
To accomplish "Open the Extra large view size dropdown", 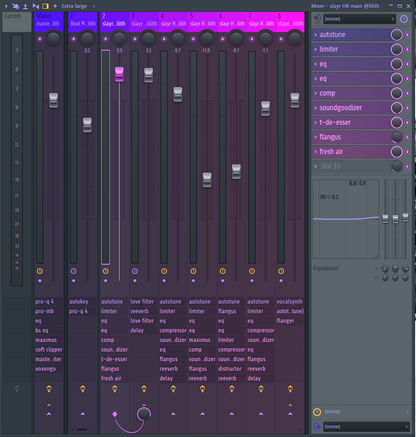I will [x=78, y=6].
